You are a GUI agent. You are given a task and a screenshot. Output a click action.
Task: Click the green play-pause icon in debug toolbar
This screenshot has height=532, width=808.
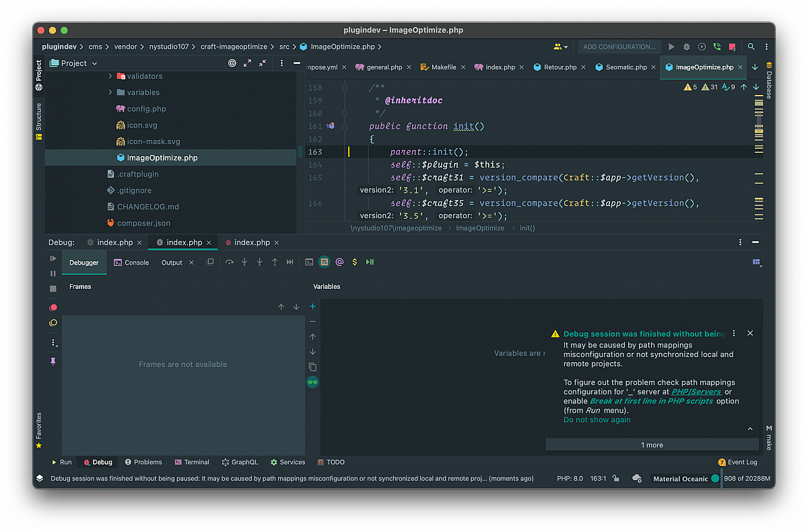pyautogui.click(x=370, y=262)
